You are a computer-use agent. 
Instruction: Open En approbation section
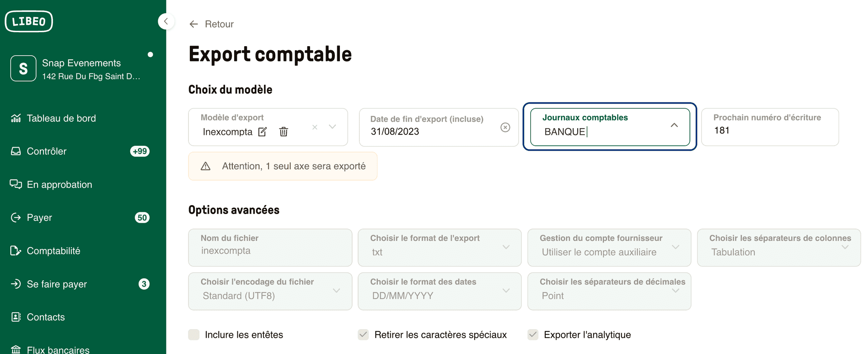click(x=59, y=184)
